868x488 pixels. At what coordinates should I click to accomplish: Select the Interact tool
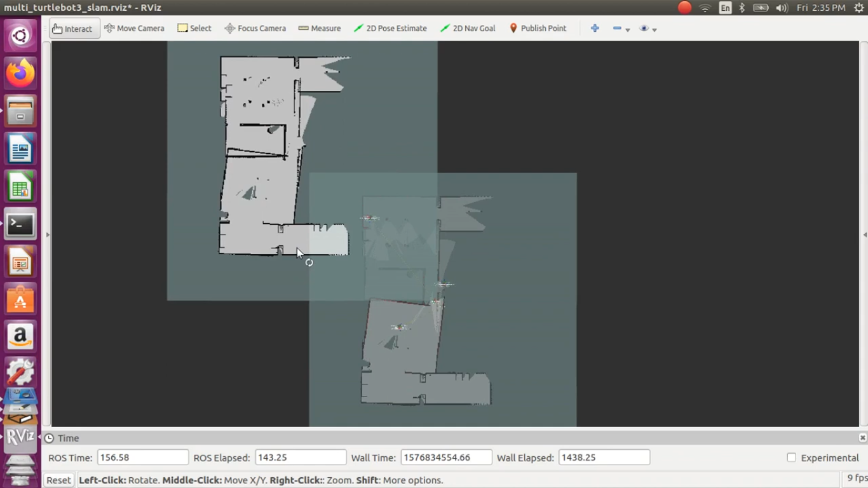(74, 29)
